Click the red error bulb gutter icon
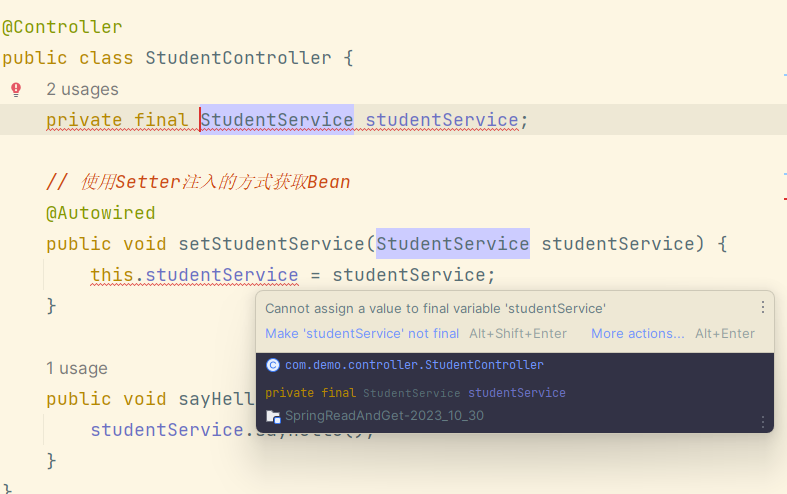The width and height of the screenshot is (787, 494). (x=16, y=89)
